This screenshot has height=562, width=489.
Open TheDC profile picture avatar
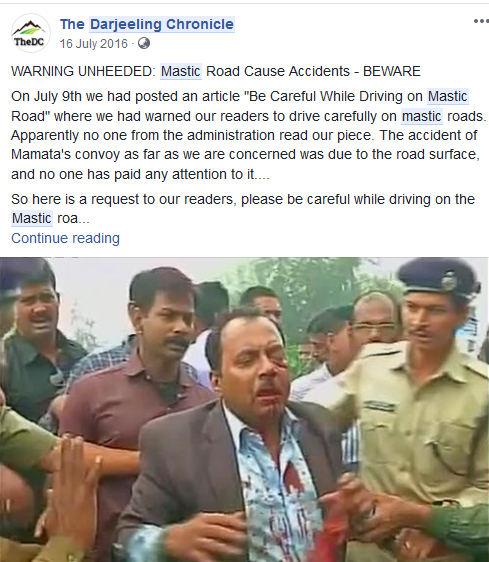[30, 33]
